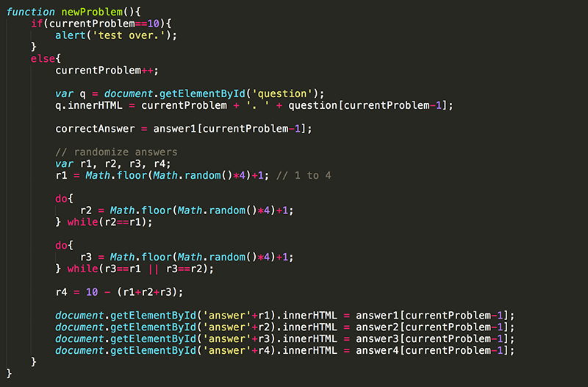Click 'answer4[currentProblem-1]' at line end
The width and height of the screenshot is (588, 387).
pos(432,350)
